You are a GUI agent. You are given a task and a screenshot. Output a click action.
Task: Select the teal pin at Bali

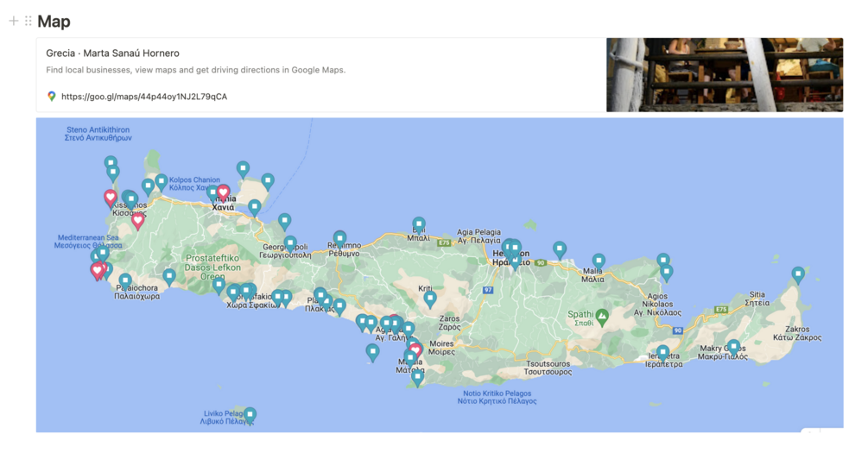[419, 224]
